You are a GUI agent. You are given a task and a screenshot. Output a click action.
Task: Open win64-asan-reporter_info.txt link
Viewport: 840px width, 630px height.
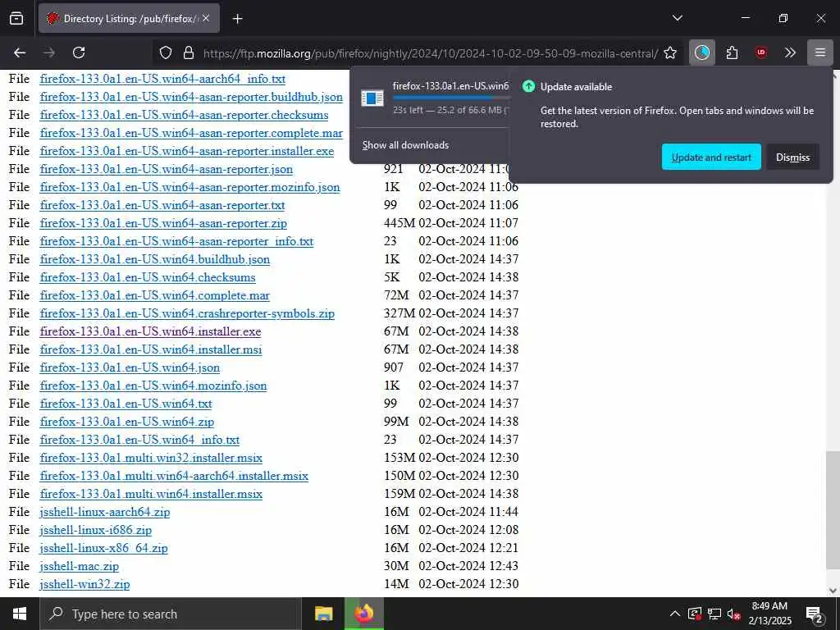pyautogui.click(x=176, y=242)
